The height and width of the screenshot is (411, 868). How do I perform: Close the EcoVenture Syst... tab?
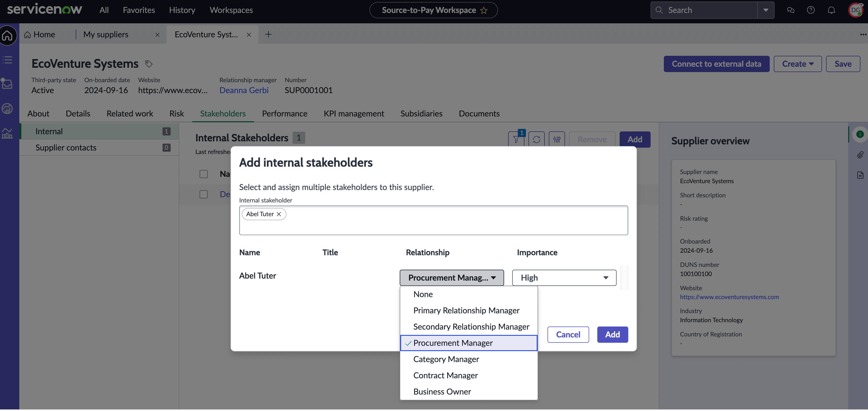[x=249, y=35]
